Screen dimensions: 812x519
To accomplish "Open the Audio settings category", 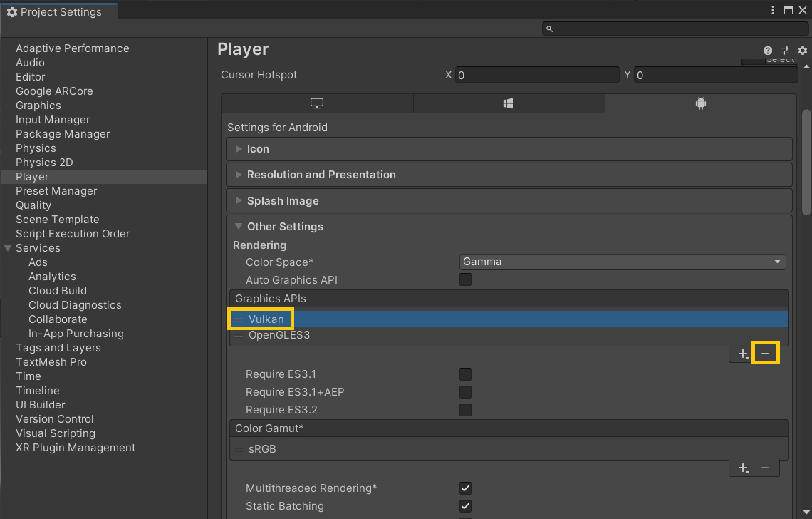I will pos(30,63).
